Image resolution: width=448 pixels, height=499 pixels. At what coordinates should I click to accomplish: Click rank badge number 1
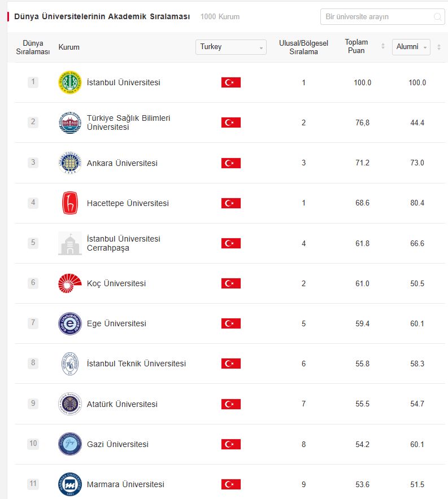click(33, 82)
